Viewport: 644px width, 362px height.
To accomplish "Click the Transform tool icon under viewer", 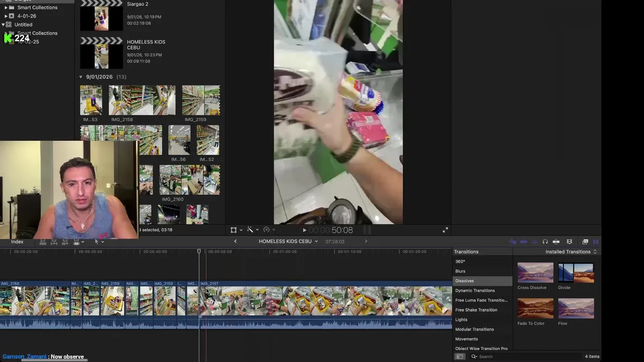I will [x=233, y=230].
